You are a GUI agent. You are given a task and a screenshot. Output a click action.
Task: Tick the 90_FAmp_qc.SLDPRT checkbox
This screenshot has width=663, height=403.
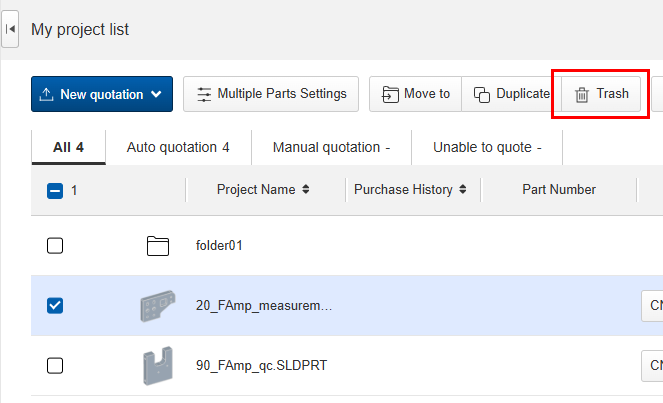tap(56, 366)
